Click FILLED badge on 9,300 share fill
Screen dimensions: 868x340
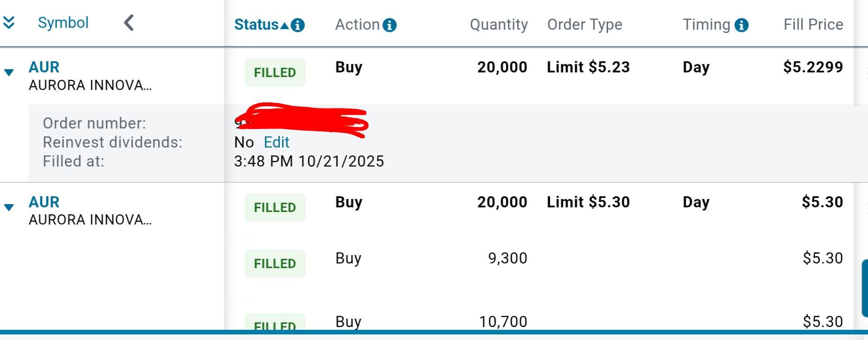pos(275,263)
